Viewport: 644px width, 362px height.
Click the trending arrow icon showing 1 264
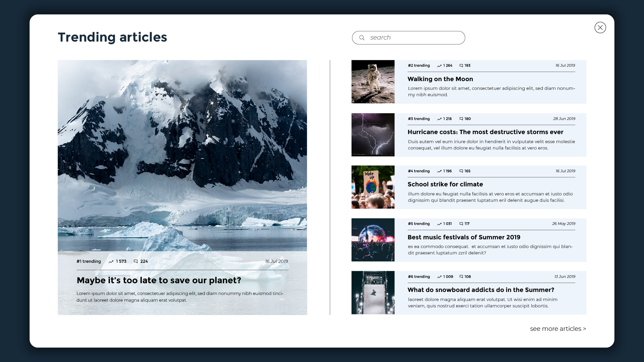pos(439,66)
